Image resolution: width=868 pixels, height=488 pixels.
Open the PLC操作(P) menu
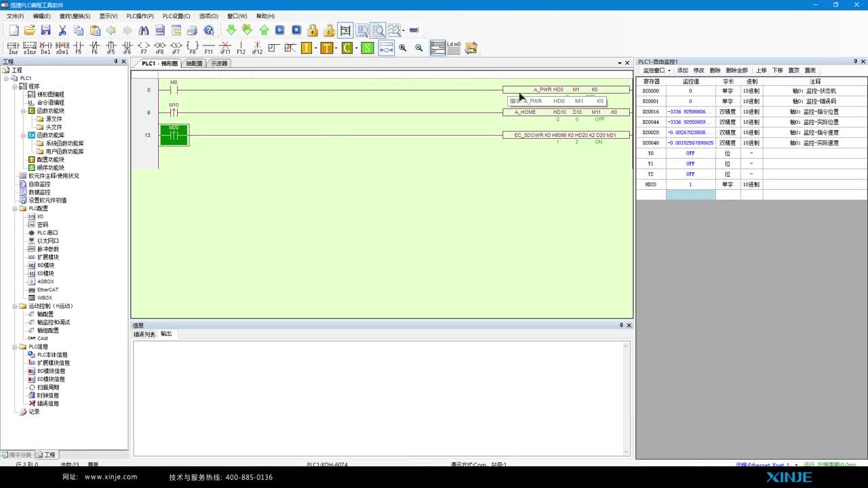pyautogui.click(x=140, y=16)
